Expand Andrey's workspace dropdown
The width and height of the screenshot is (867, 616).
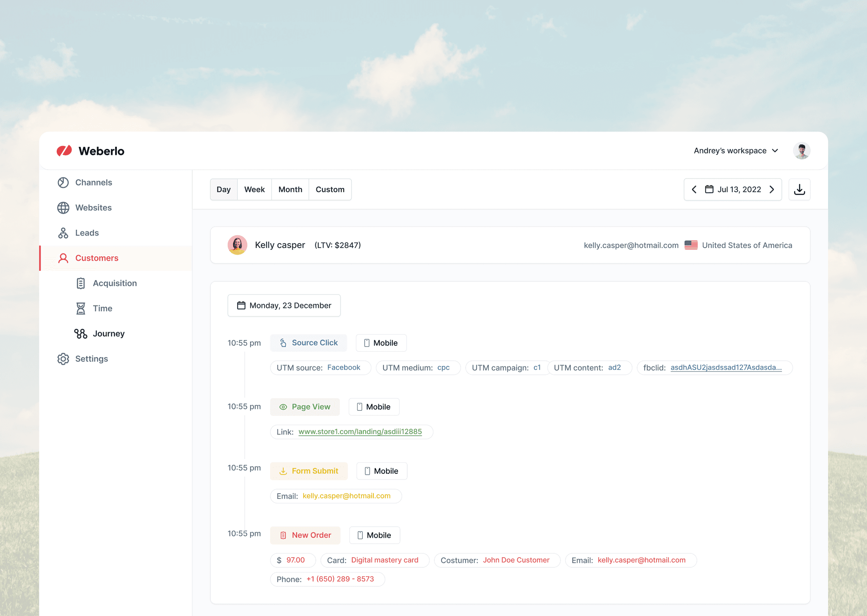[x=736, y=151]
